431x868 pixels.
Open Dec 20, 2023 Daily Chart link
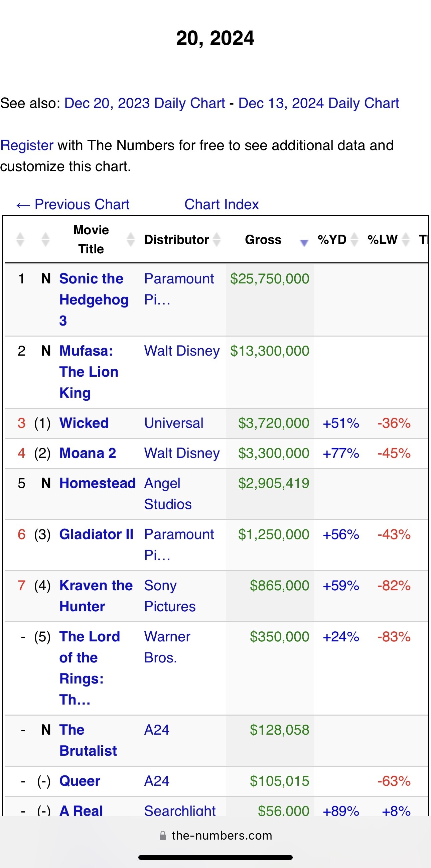(x=144, y=103)
